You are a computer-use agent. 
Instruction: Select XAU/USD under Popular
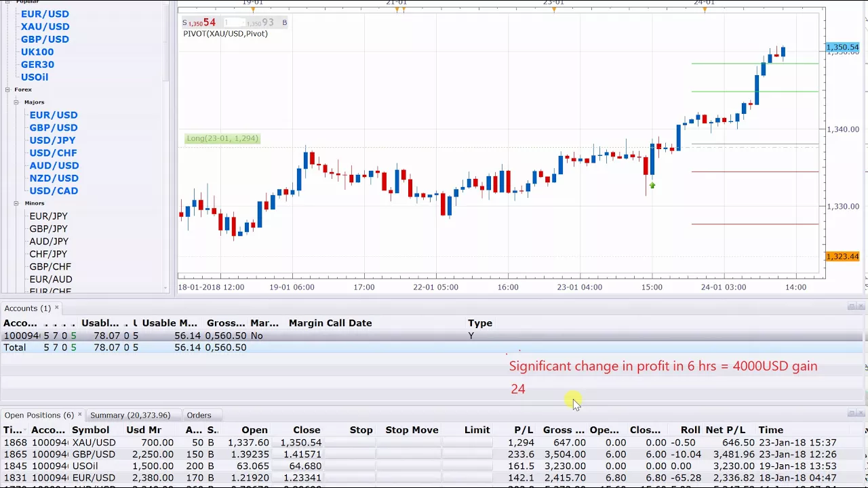point(45,26)
